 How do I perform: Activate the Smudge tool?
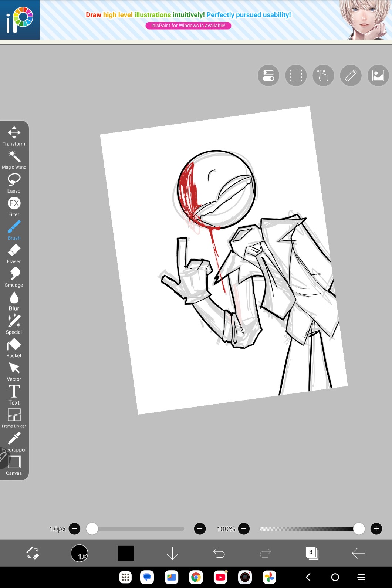pyautogui.click(x=14, y=277)
